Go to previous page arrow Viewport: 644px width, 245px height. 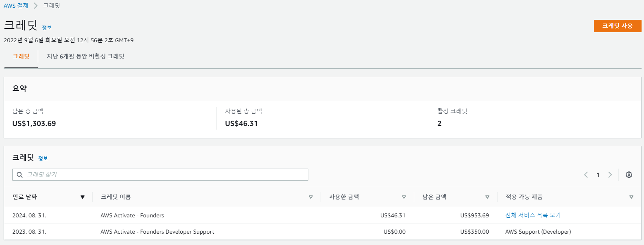coord(586,175)
